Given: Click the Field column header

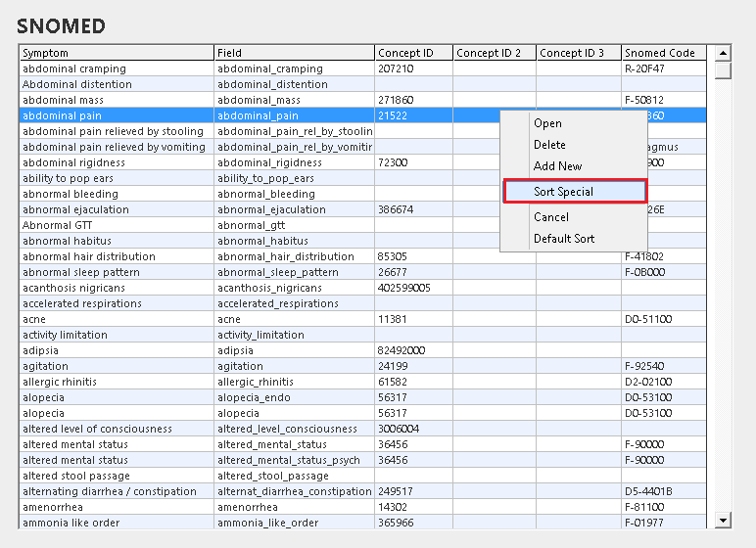Looking at the screenshot, I should (294, 53).
